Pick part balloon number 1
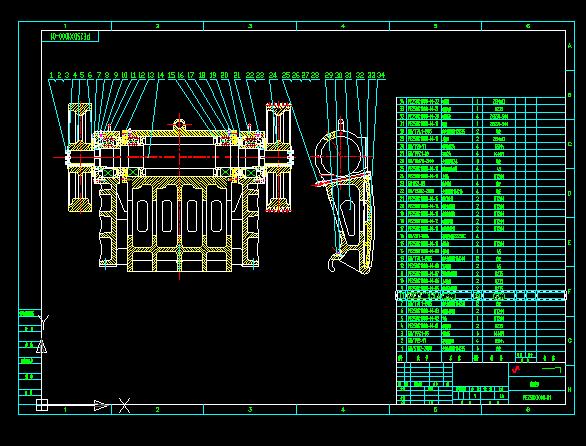The width and height of the screenshot is (586, 446). [52, 75]
